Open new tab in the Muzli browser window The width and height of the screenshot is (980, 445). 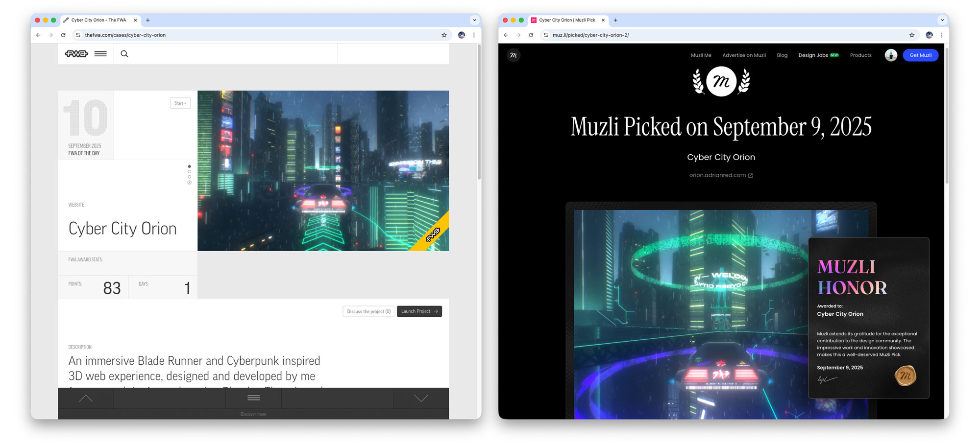click(616, 20)
